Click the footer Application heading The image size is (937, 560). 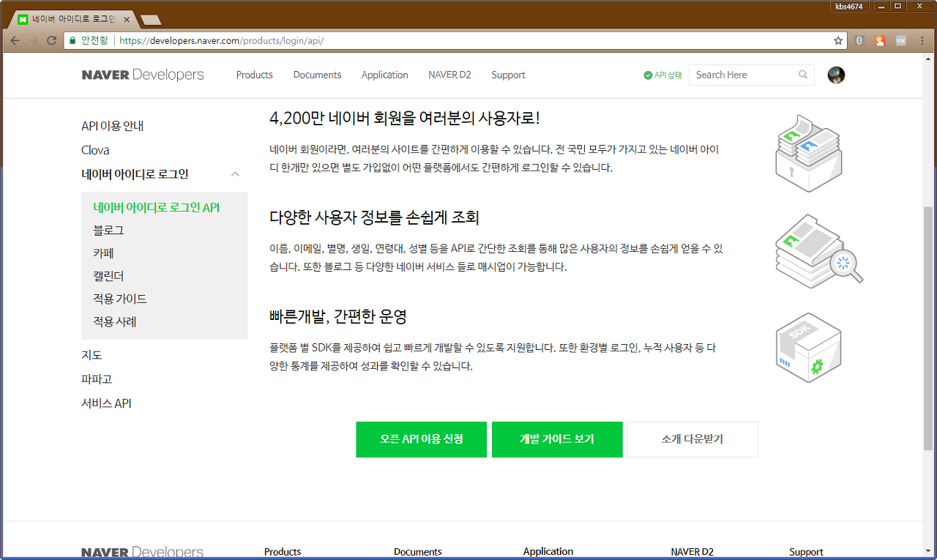(x=548, y=551)
